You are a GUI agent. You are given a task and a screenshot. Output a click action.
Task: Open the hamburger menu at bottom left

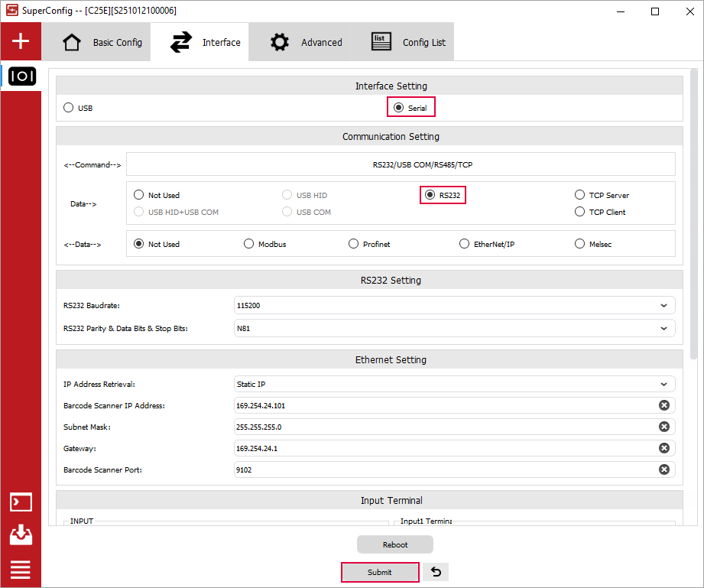[21, 570]
